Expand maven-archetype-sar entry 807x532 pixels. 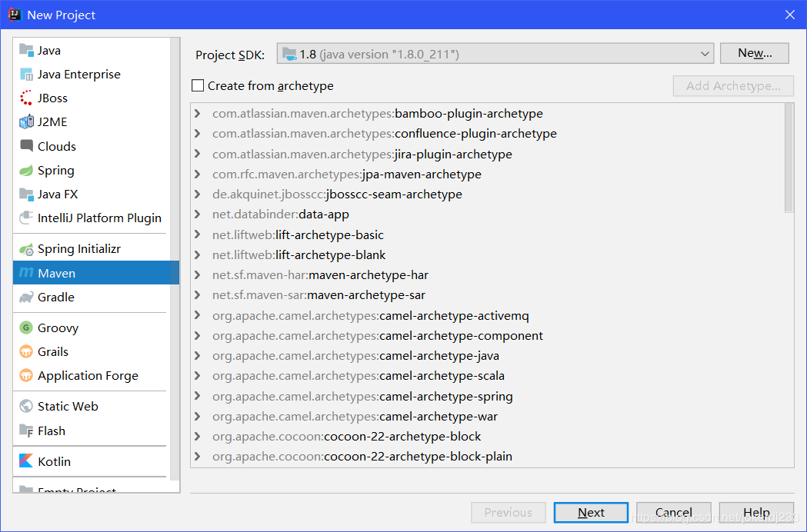[198, 294]
